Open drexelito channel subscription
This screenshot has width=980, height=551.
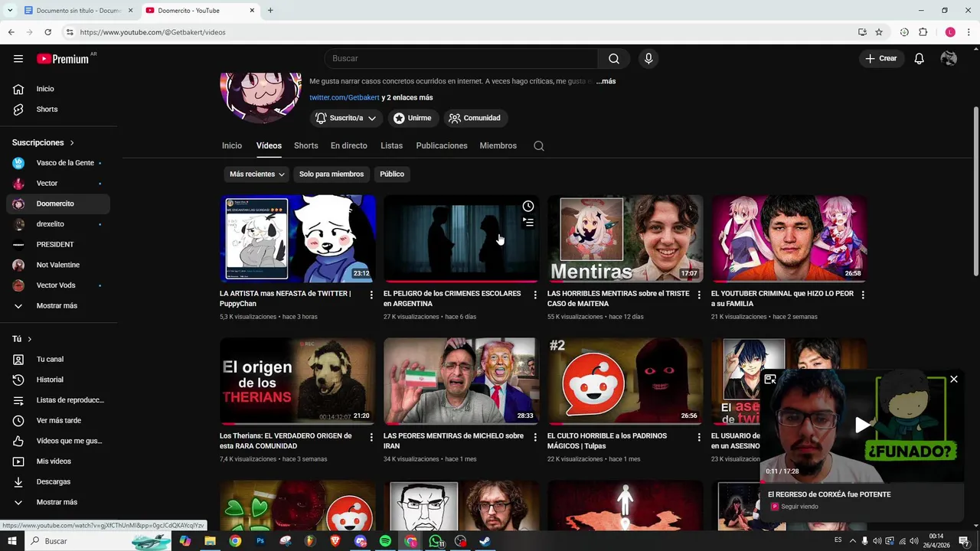pos(58,224)
